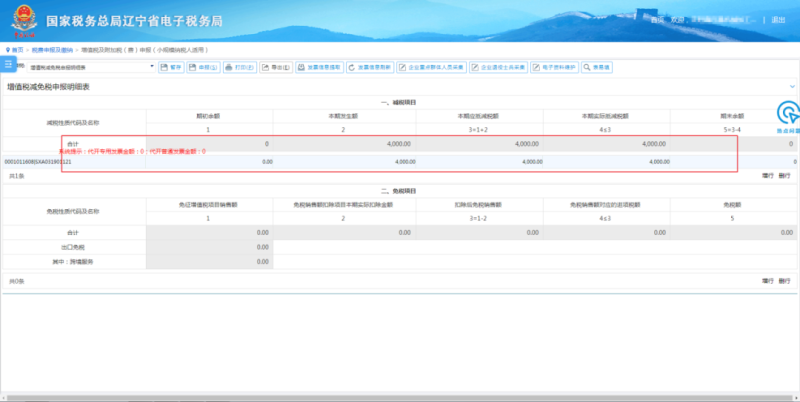The image size is (800, 402).
Task: Open the 热点问答 help icon
Action: (x=788, y=117)
